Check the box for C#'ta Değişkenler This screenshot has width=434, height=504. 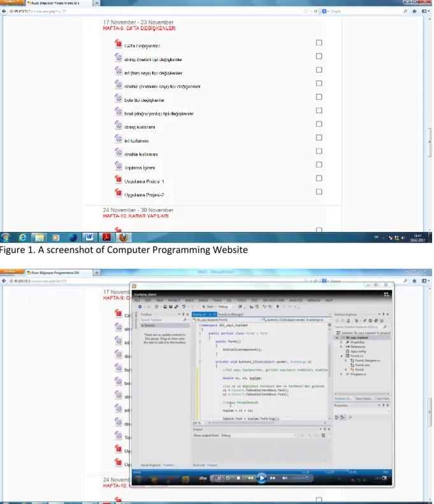tap(319, 43)
